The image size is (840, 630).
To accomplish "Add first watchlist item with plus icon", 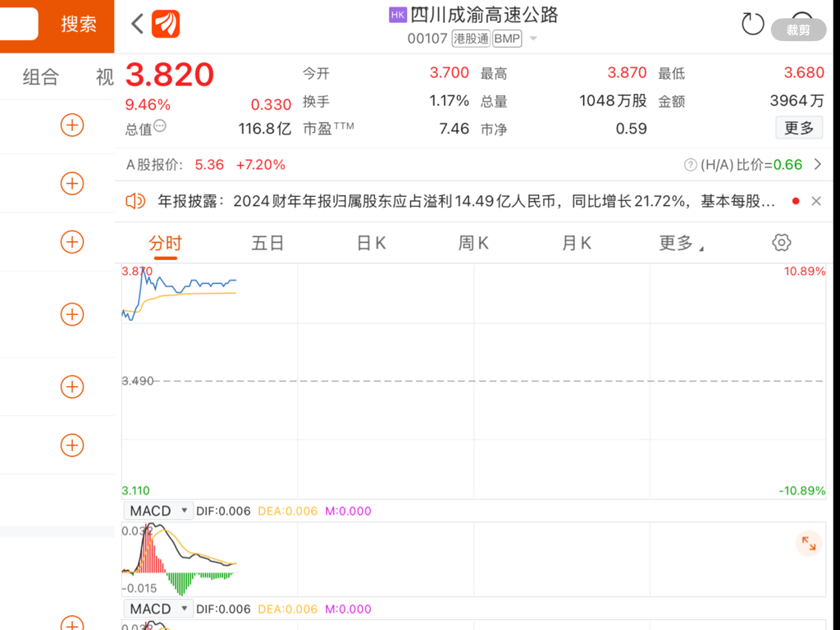I will coord(72,126).
